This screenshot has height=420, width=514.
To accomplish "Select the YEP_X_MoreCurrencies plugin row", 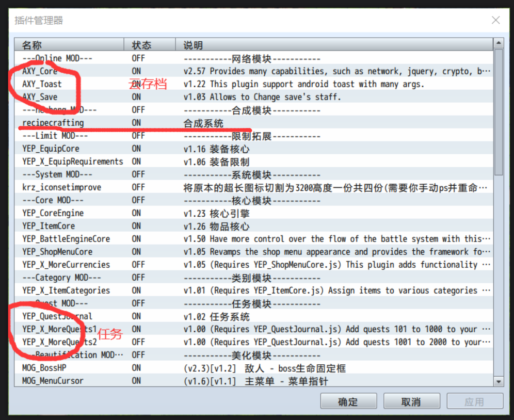I will click(254, 265).
